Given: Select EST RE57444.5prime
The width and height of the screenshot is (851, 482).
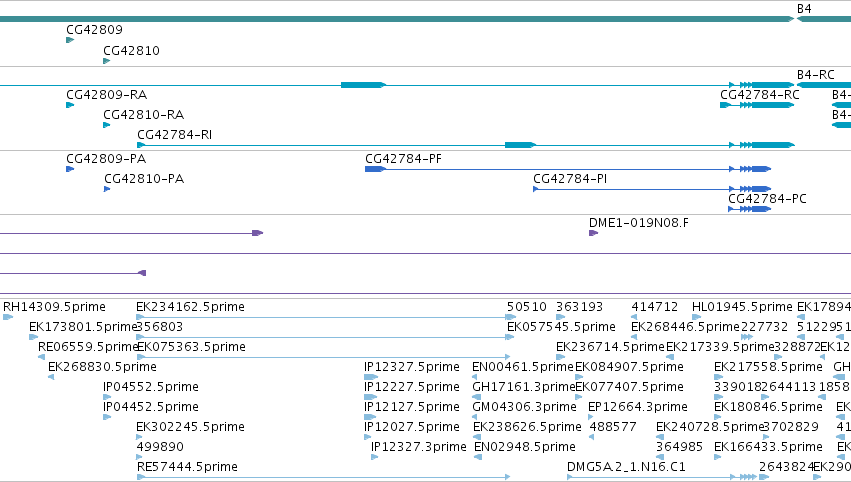Looking at the screenshot, I should click(x=187, y=468).
